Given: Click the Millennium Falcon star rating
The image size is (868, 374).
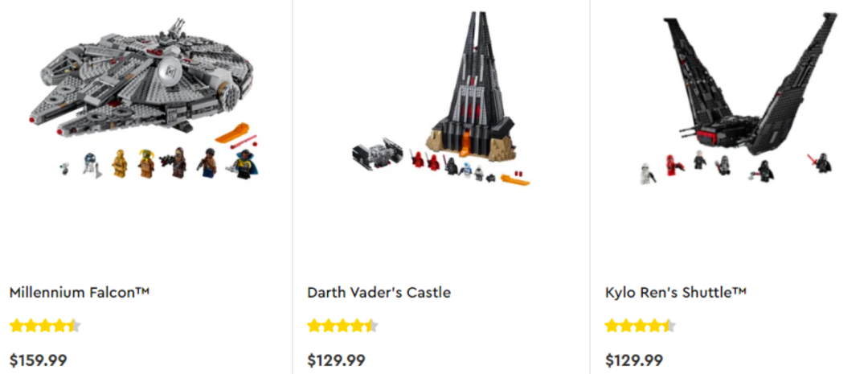Looking at the screenshot, I should point(45,326).
